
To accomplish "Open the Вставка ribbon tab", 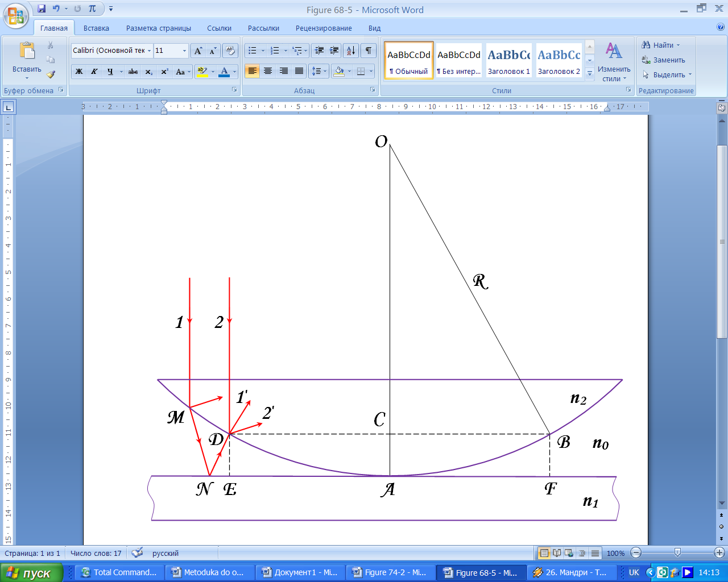I will [96, 28].
